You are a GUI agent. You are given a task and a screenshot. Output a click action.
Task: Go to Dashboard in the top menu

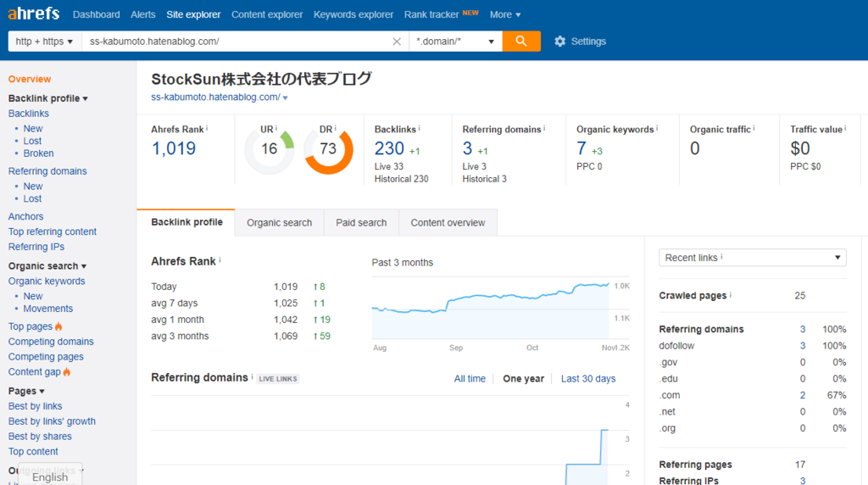97,15
